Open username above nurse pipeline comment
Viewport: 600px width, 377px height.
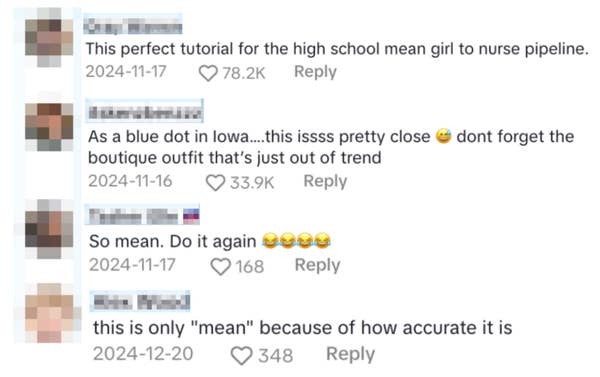pyautogui.click(x=133, y=24)
